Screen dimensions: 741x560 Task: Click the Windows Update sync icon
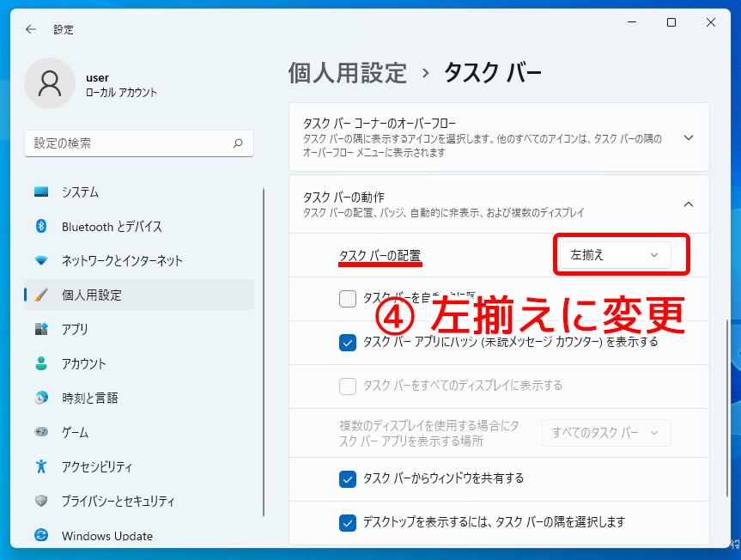click(x=41, y=535)
